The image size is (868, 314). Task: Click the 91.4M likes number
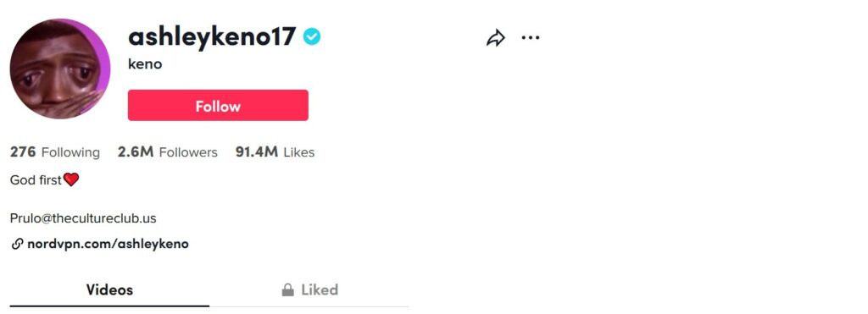[x=257, y=152]
